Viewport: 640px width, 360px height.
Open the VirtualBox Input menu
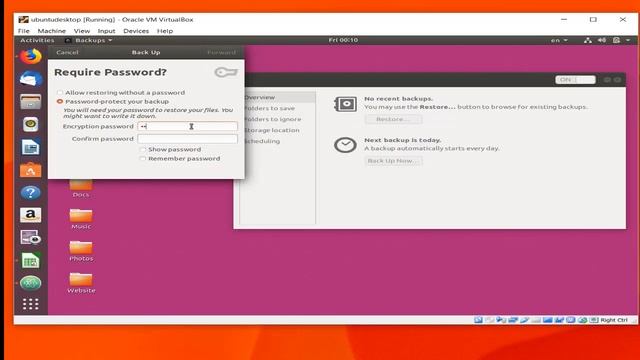[106, 31]
